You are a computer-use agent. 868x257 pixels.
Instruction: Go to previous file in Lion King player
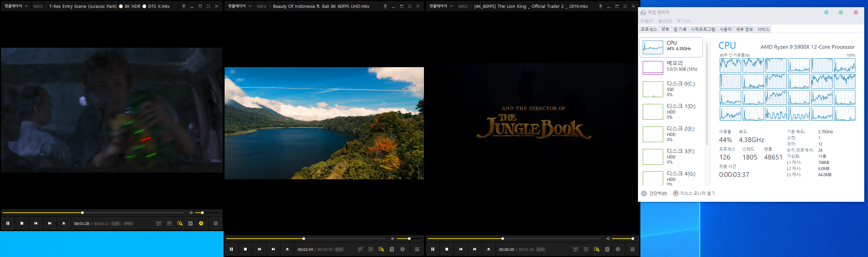click(461, 250)
